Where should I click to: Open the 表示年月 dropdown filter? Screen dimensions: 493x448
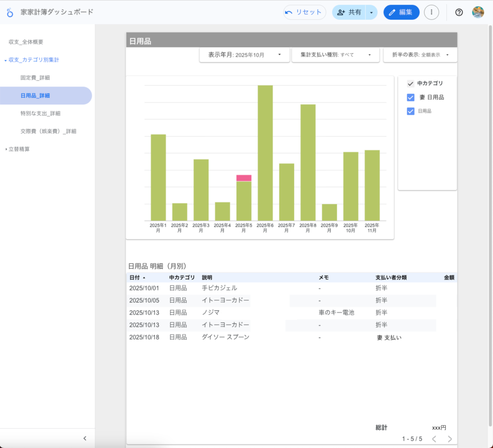click(245, 55)
